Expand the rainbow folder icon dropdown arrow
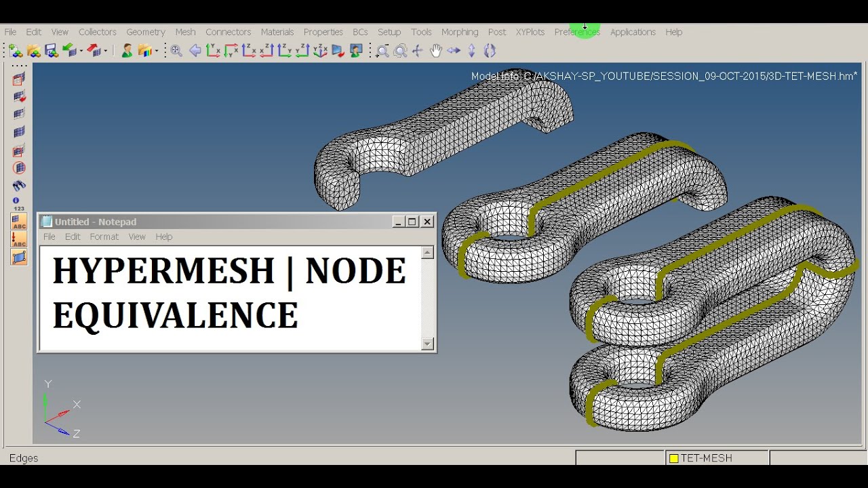 pyautogui.click(x=157, y=52)
